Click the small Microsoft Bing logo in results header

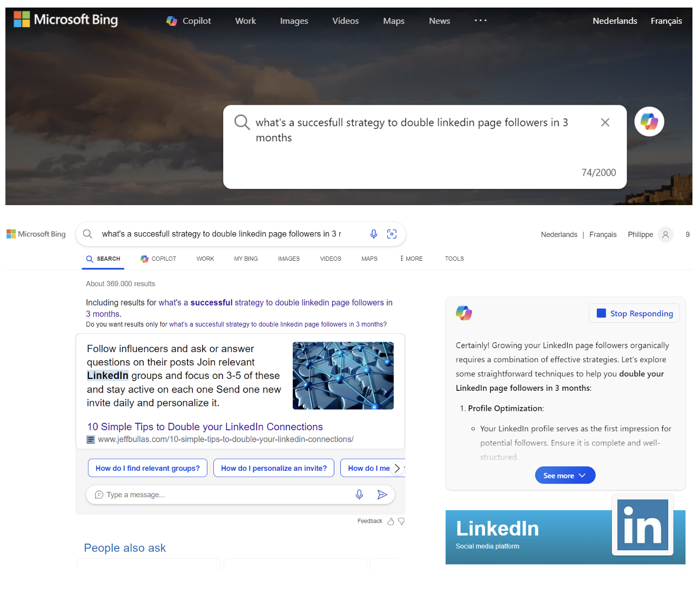pyautogui.click(x=36, y=234)
